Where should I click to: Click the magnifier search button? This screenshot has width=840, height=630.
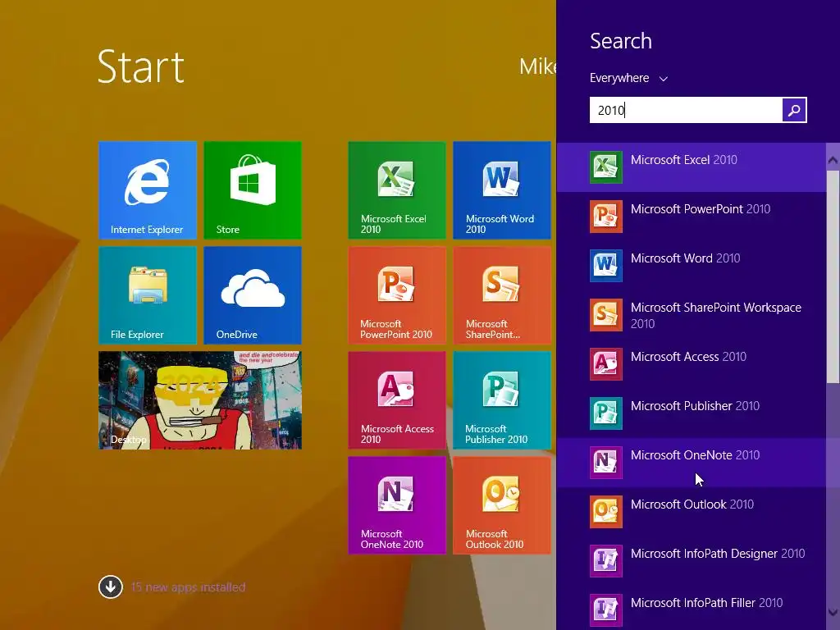coord(794,111)
